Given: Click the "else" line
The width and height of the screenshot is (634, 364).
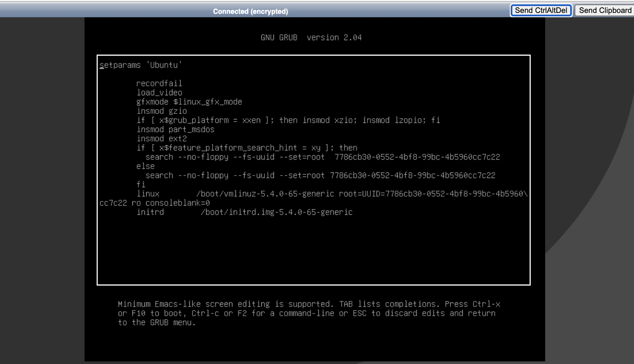Looking at the screenshot, I should coord(145,166).
